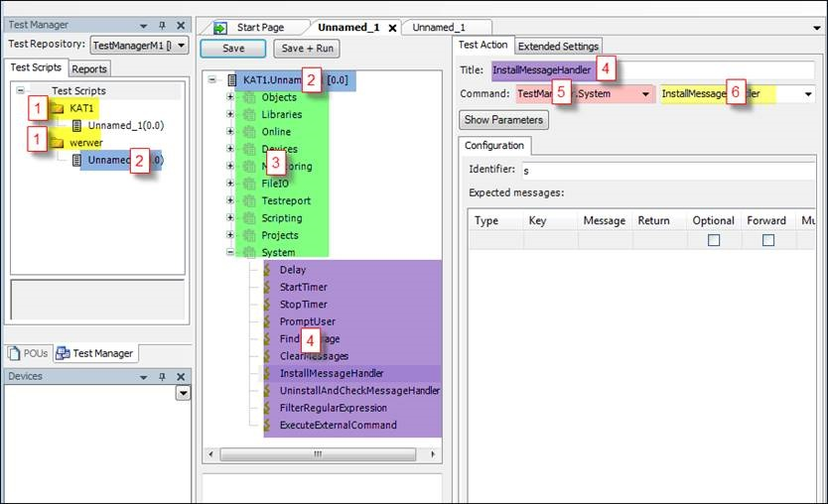Screen dimensions: 828x504
Task: Click the werwer folder icon
Action: (x=58, y=143)
